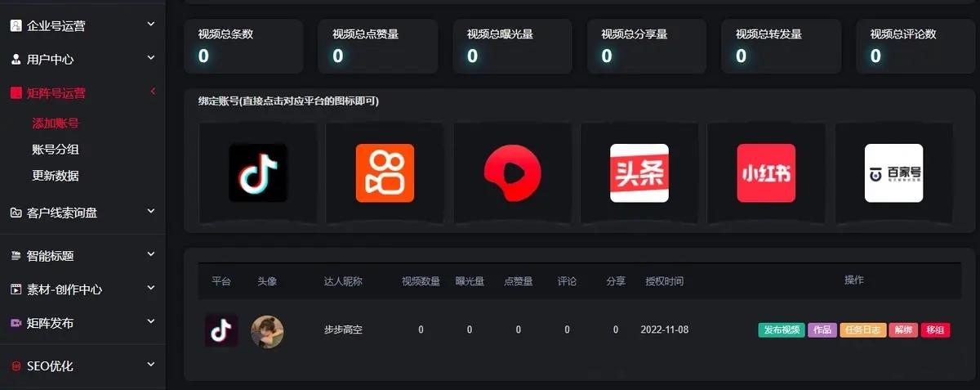This screenshot has width=980, height=390.
Task: Click the 用户中心 user icon
Action: 16,60
